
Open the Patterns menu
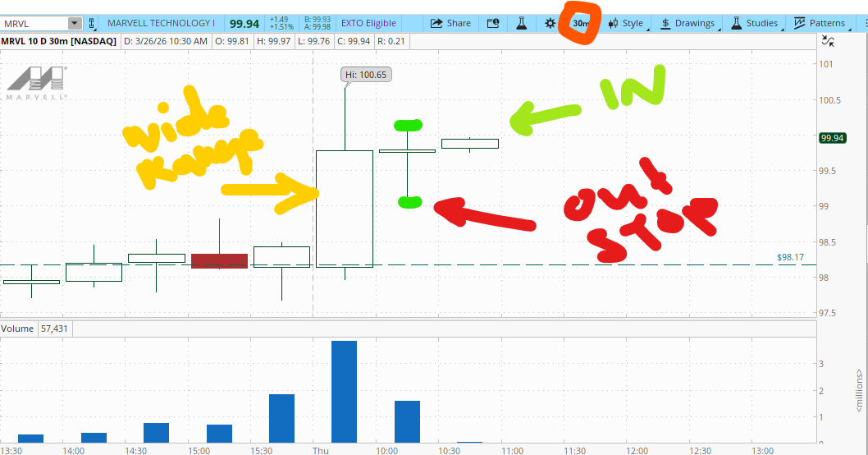[820, 23]
